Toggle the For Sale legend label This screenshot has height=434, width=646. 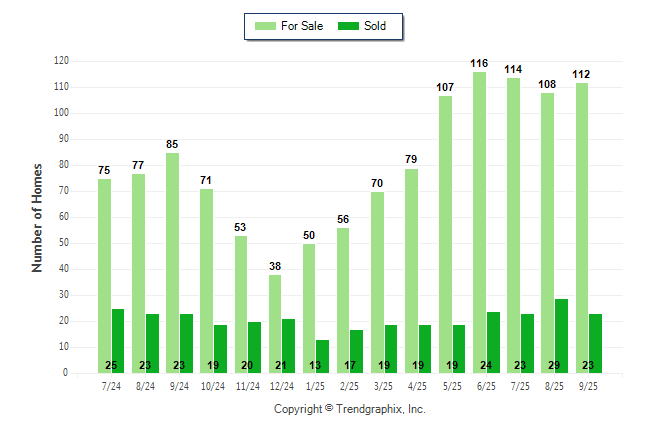300,26
